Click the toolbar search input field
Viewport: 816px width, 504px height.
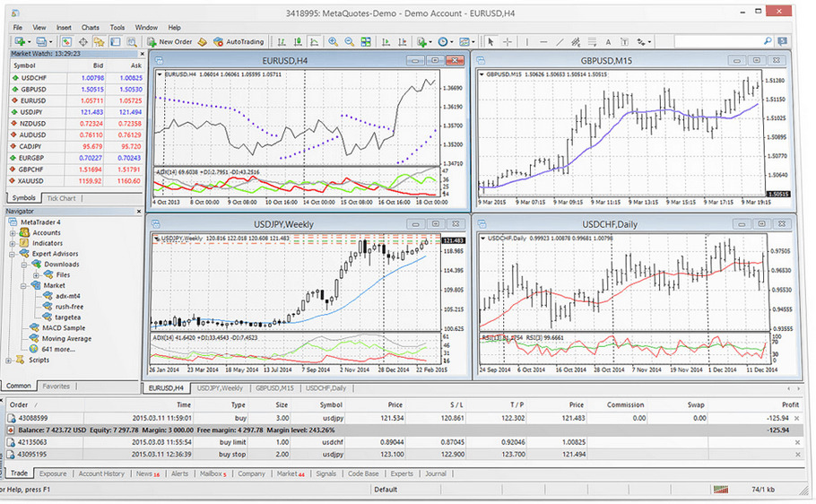pos(718,41)
